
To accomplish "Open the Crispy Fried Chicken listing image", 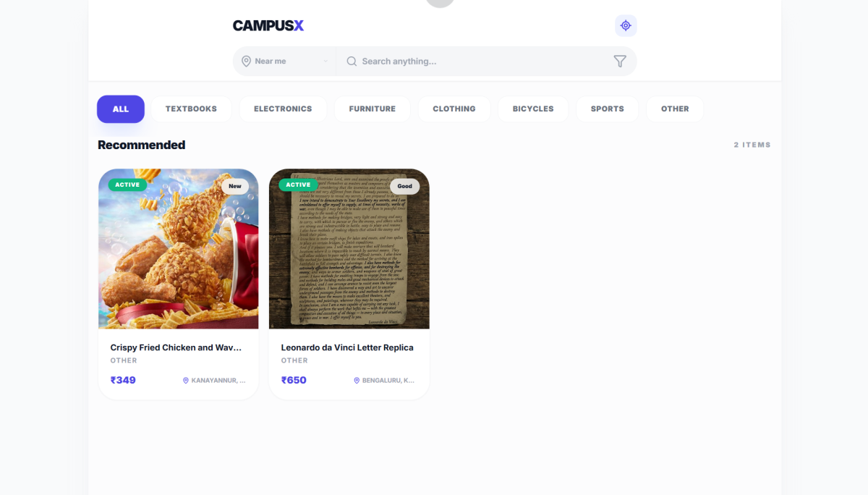I will [x=179, y=249].
